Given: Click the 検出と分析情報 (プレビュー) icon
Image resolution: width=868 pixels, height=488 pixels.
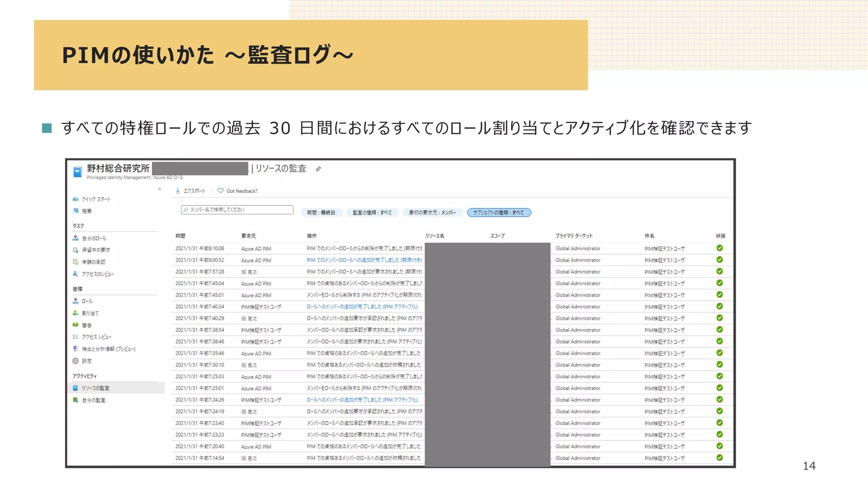Looking at the screenshot, I should pyautogui.click(x=75, y=349).
